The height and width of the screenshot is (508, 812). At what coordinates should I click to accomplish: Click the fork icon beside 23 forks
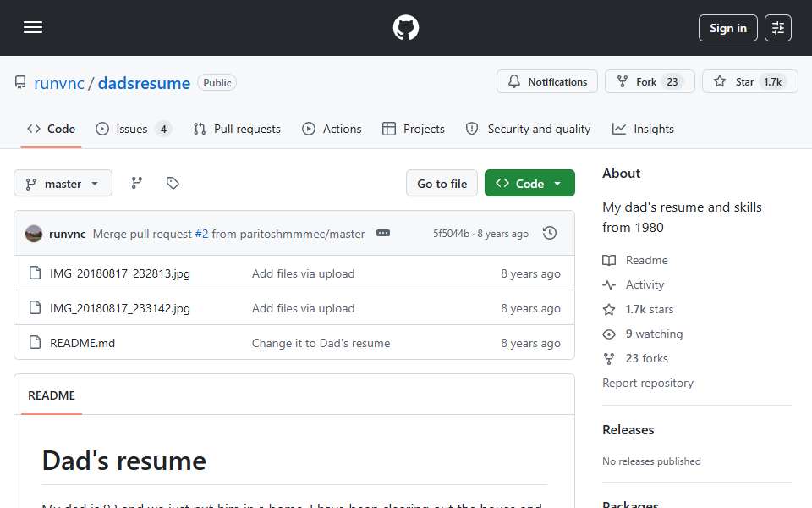[609, 359]
